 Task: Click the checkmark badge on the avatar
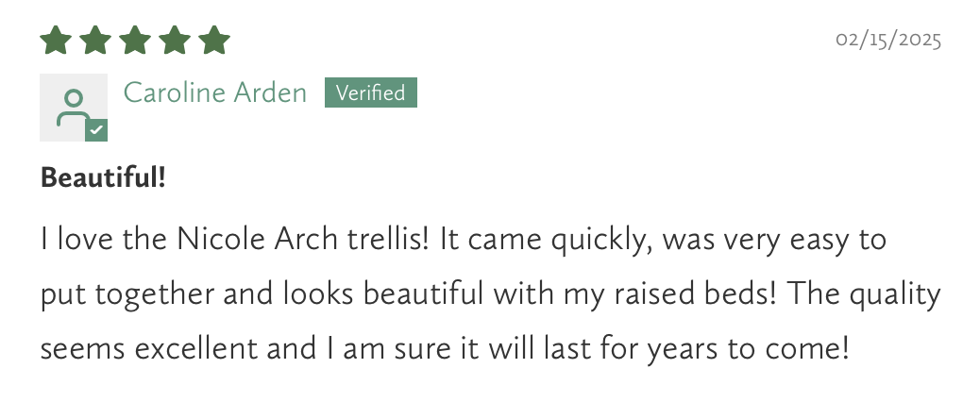pyautogui.click(x=96, y=130)
